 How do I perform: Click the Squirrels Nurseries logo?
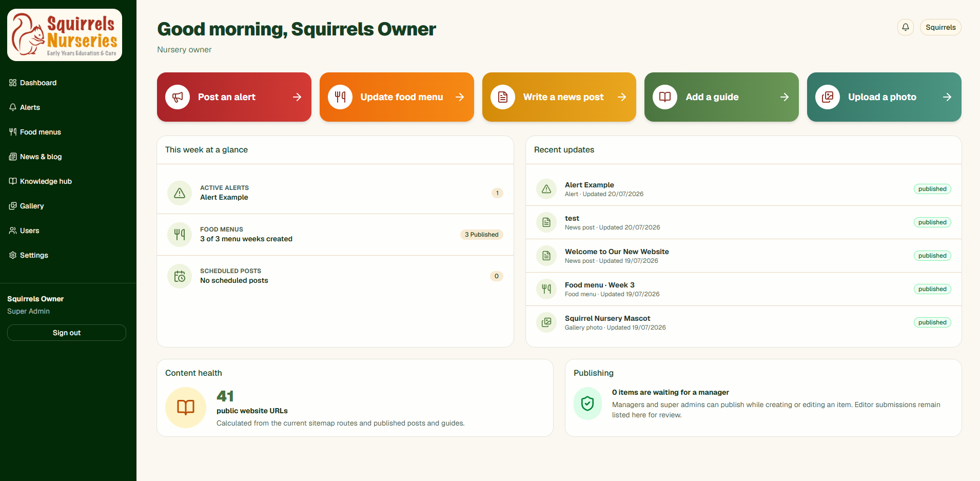65,35
